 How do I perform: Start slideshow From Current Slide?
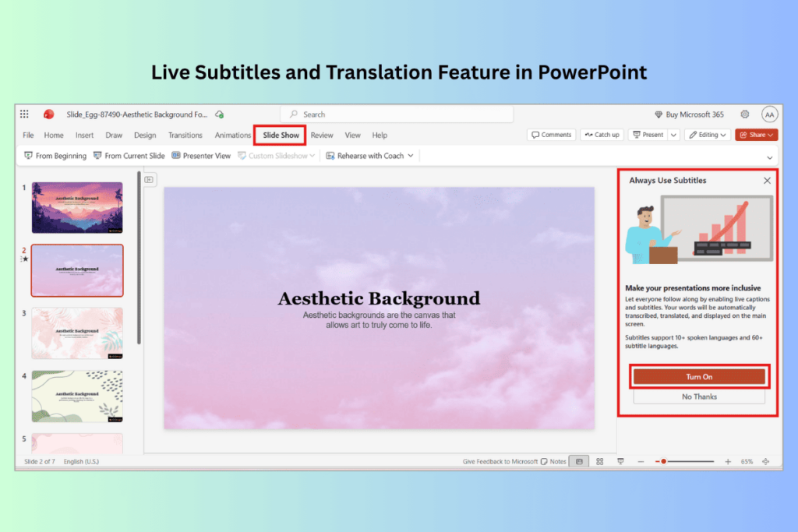(x=129, y=156)
